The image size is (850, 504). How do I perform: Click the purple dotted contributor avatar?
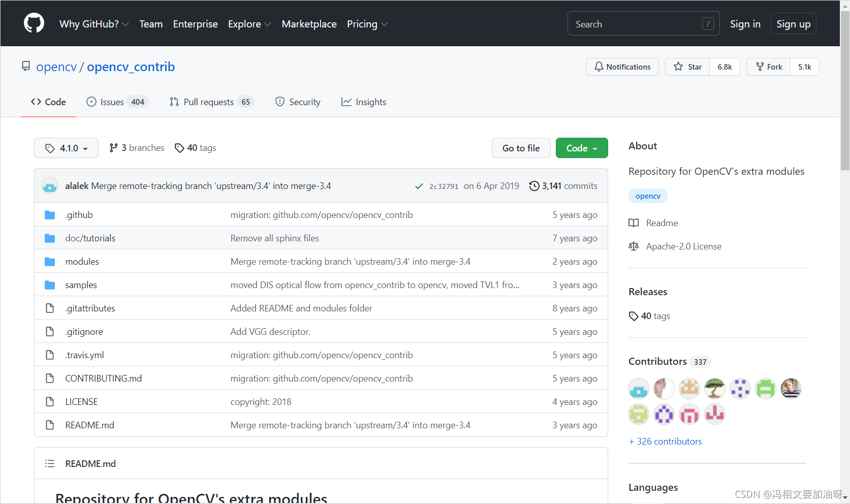click(740, 389)
